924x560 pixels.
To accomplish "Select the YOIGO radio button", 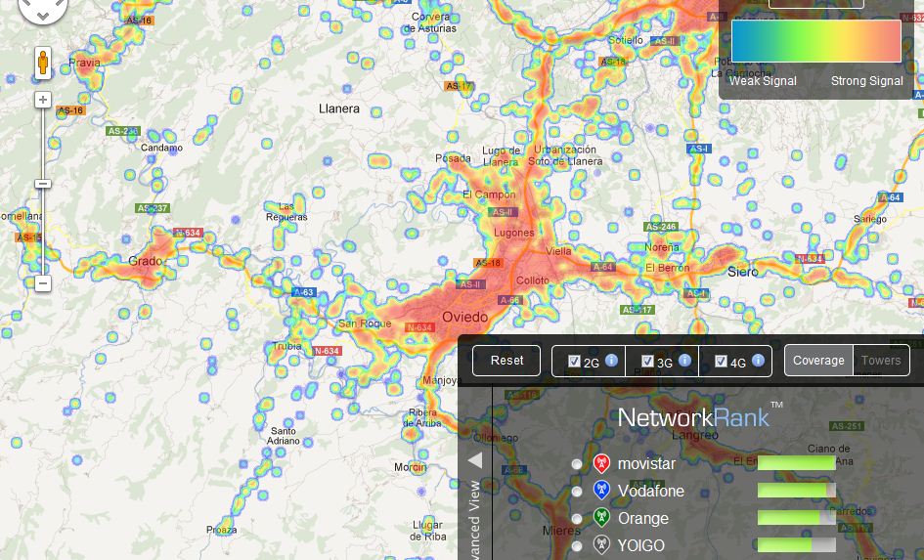I will [576, 546].
